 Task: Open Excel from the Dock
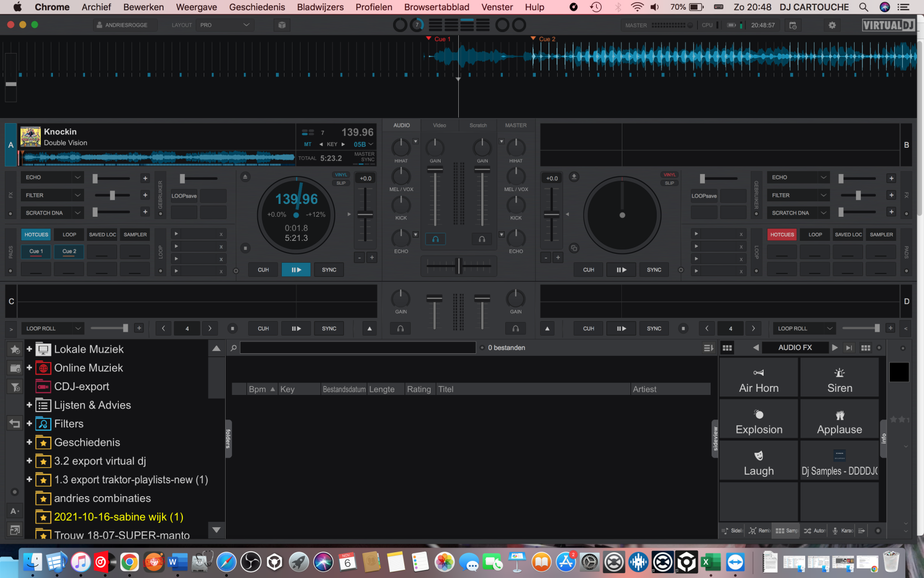click(711, 562)
